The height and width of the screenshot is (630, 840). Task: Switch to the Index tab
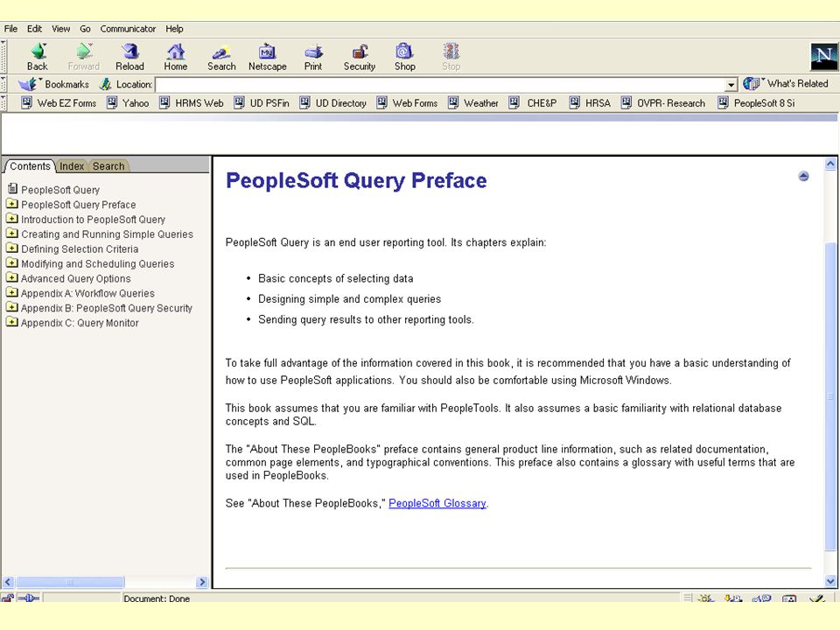click(x=72, y=166)
